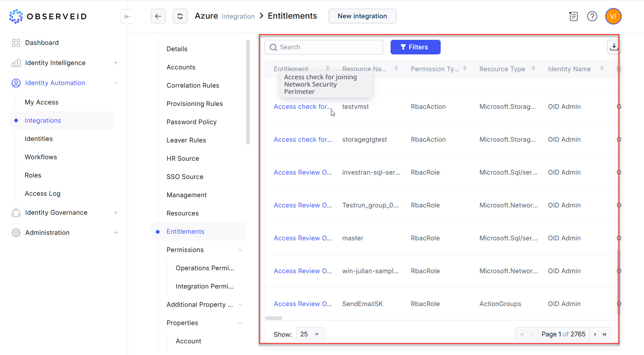This screenshot has width=644, height=355.
Task: Open the help question mark icon
Action: pyautogui.click(x=592, y=16)
